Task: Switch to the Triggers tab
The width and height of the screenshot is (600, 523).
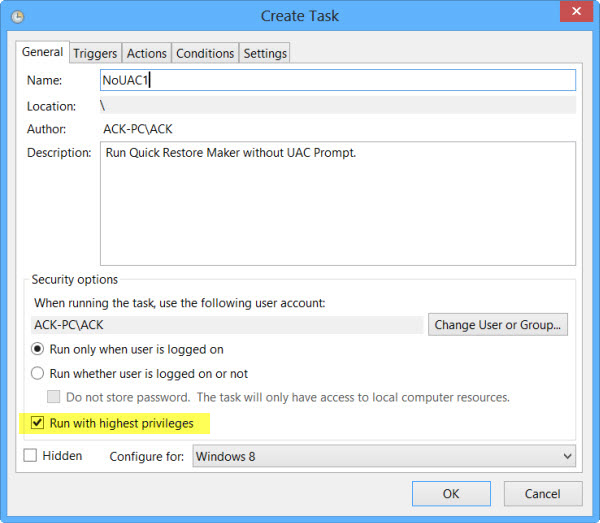Action: 95,53
